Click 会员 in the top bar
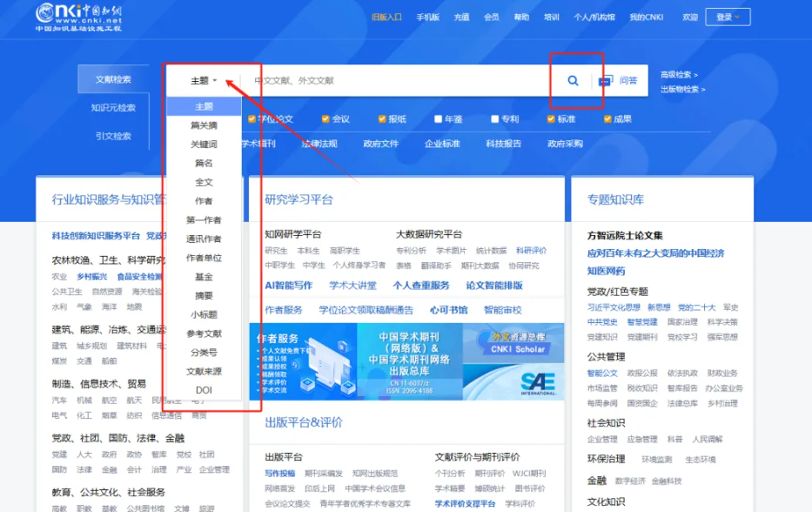 (x=492, y=17)
